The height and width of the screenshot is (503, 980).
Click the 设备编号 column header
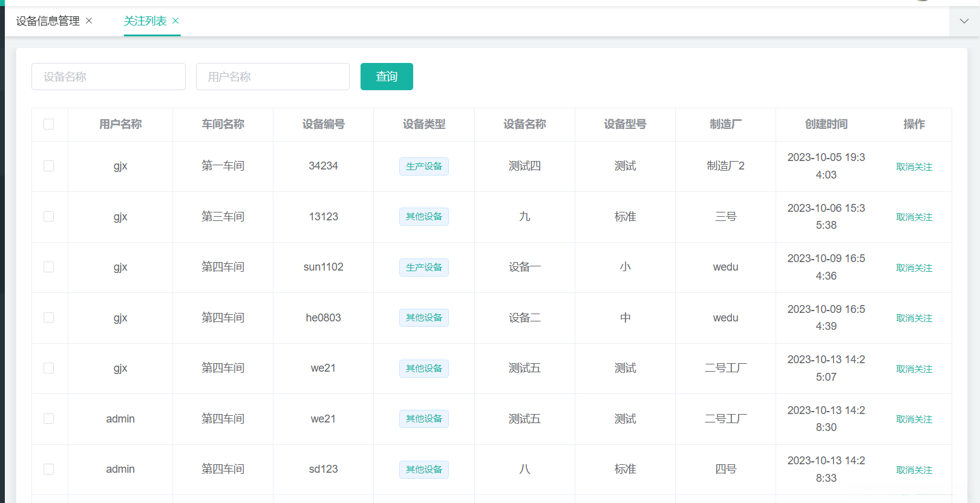[323, 124]
